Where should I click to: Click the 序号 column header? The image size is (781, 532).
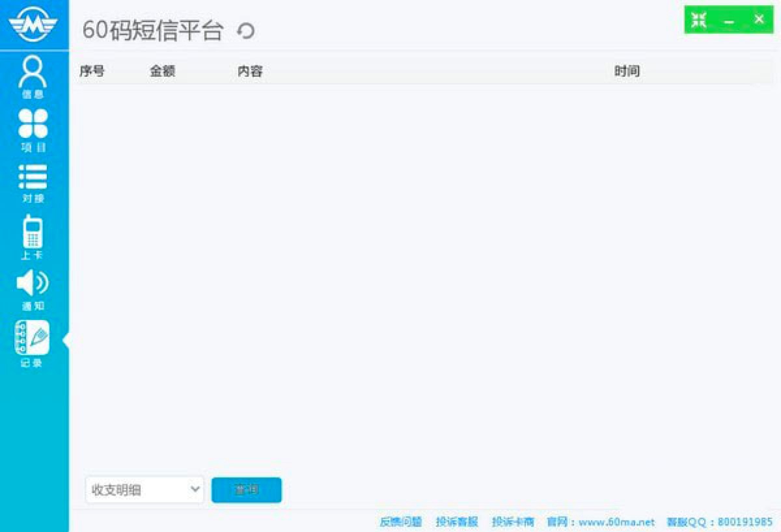pyautogui.click(x=93, y=72)
